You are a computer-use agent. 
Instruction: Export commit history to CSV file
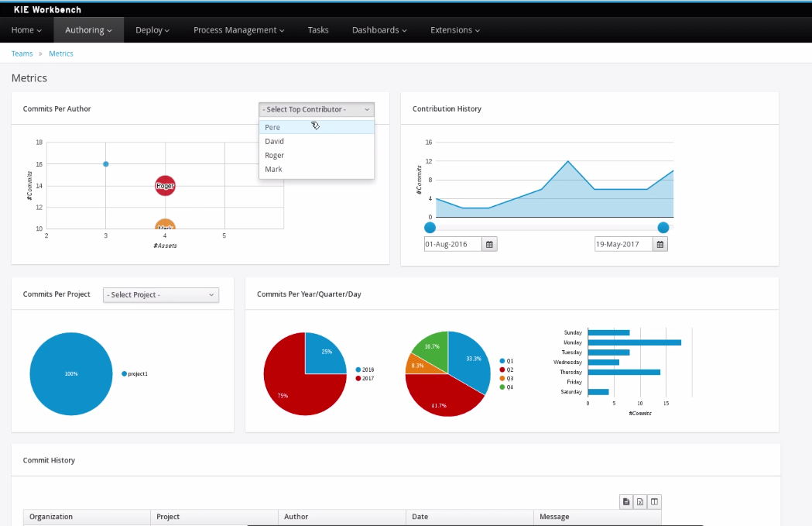coord(626,502)
